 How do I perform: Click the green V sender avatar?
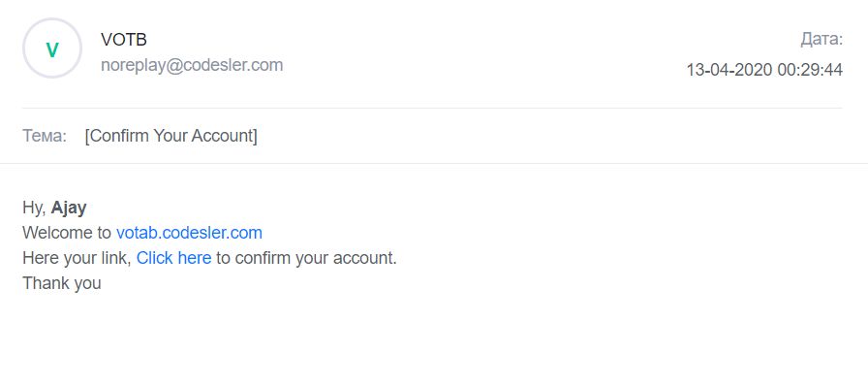pos(52,48)
